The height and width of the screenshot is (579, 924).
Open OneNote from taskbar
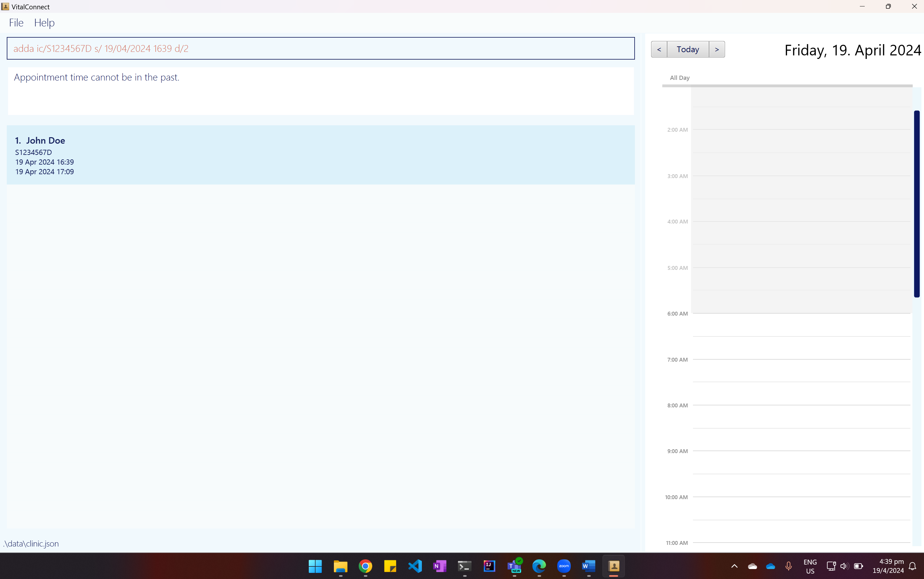pyautogui.click(x=440, y=566)
